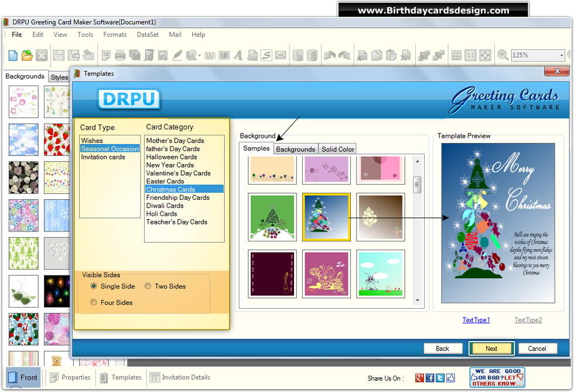Click the 1:1 actual size icon

pos(471,55)
